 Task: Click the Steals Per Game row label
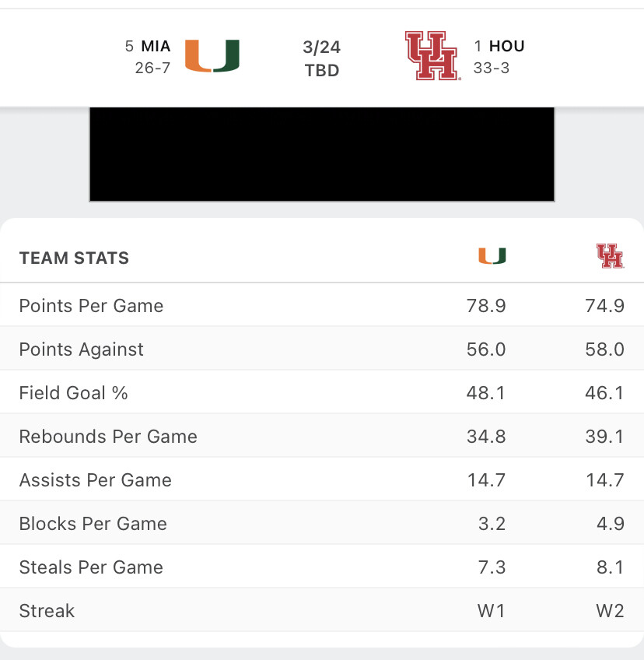(x=91, y=567)
